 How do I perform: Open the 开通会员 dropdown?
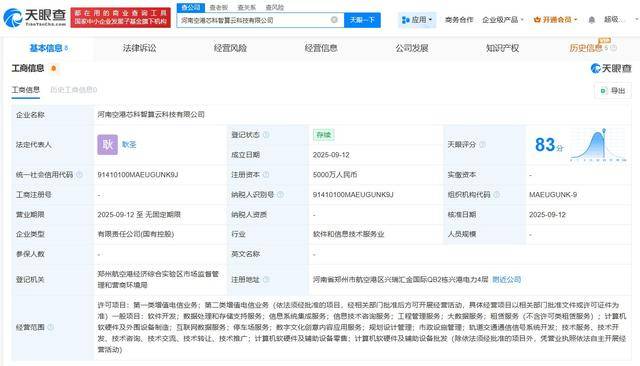(556, 20)
